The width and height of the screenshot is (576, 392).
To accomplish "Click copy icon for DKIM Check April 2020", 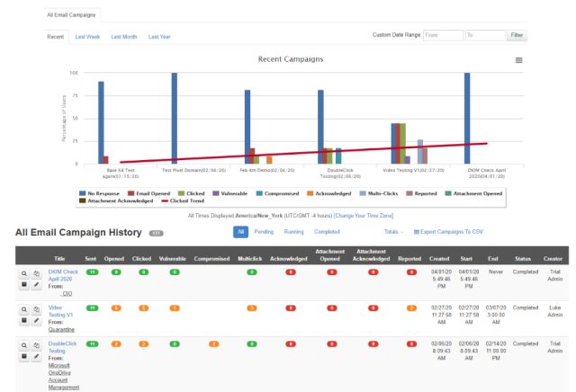I will click(x=37, y=272).
